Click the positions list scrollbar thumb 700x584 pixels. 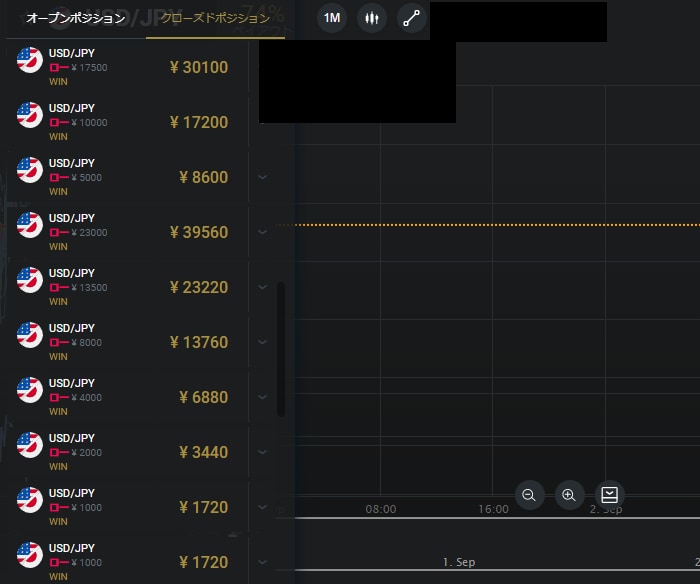pos(281,349)
